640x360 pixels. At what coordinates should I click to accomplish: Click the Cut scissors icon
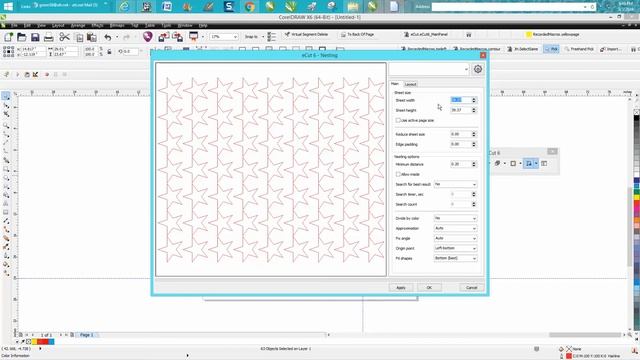point(64,37)
